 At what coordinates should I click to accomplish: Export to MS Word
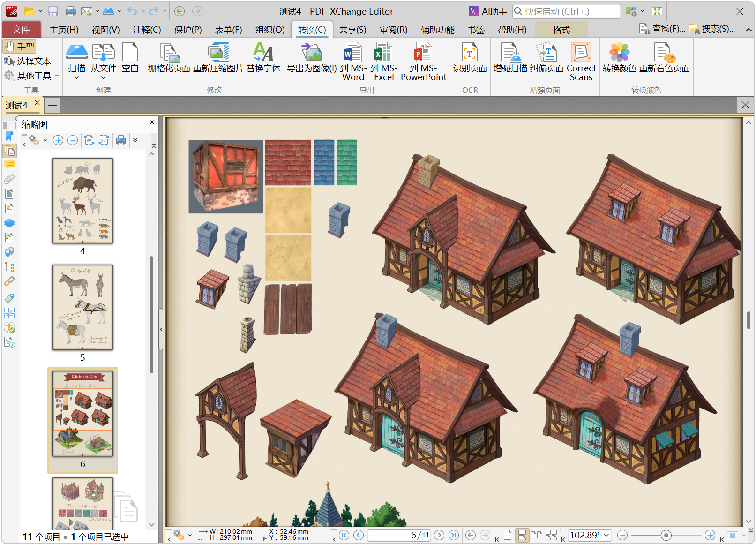coord(353,61)
